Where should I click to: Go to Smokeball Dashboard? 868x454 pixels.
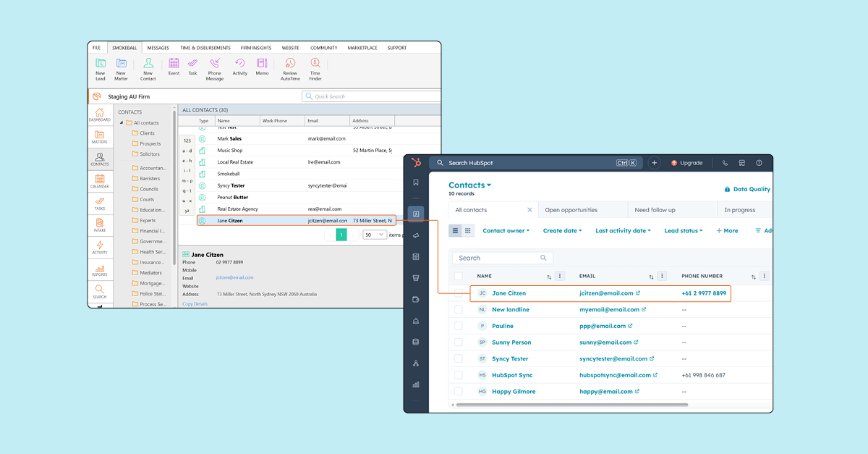[100, 114]
